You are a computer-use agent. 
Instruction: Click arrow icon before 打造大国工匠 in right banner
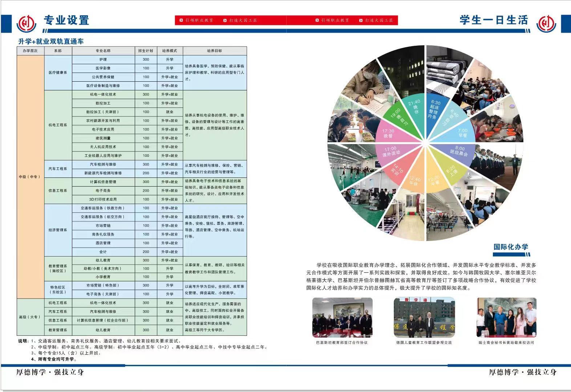click(x=361, y=20)
